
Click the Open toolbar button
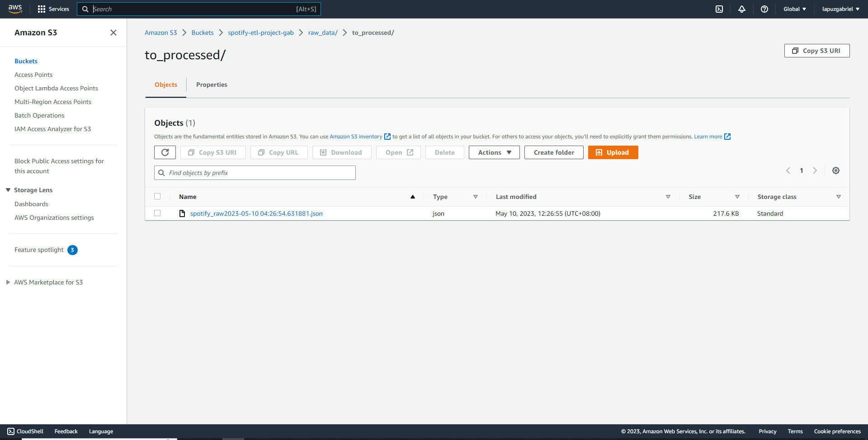(398, 152)
